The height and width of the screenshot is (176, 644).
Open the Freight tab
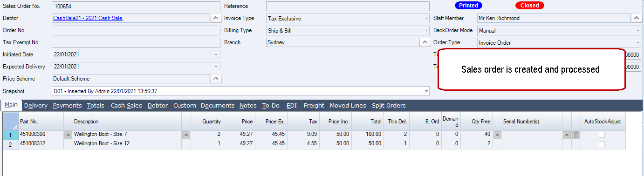(314, 106)
